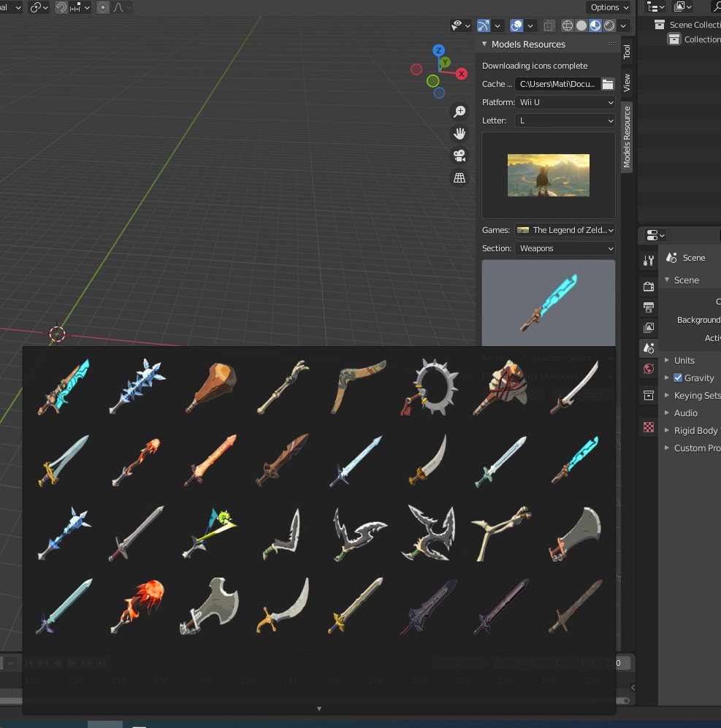Open the overlays options dropdown arrow
The width and height of the screenshot is (721, 728).
530,26
